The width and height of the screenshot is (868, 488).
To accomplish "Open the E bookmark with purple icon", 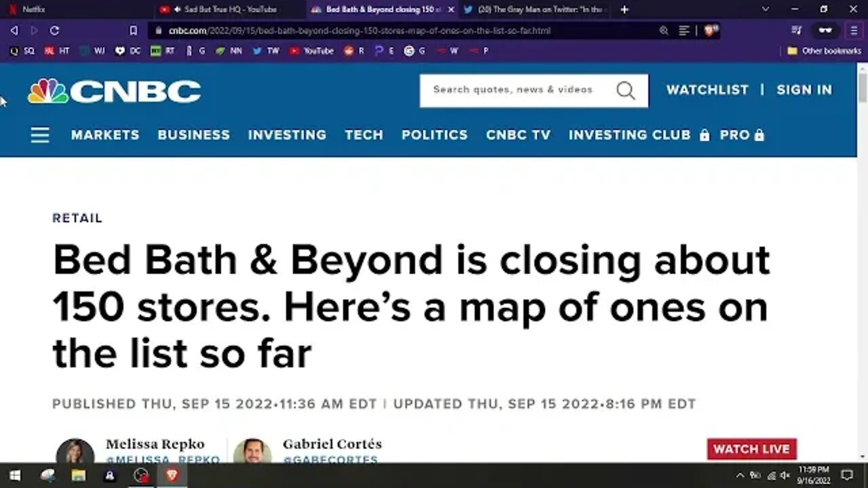I will click(384, 51).
